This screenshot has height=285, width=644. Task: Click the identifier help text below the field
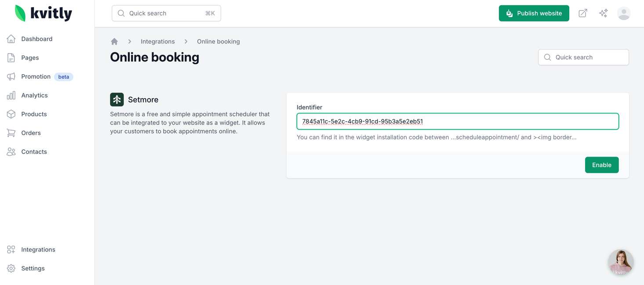[x=437, y=137]
